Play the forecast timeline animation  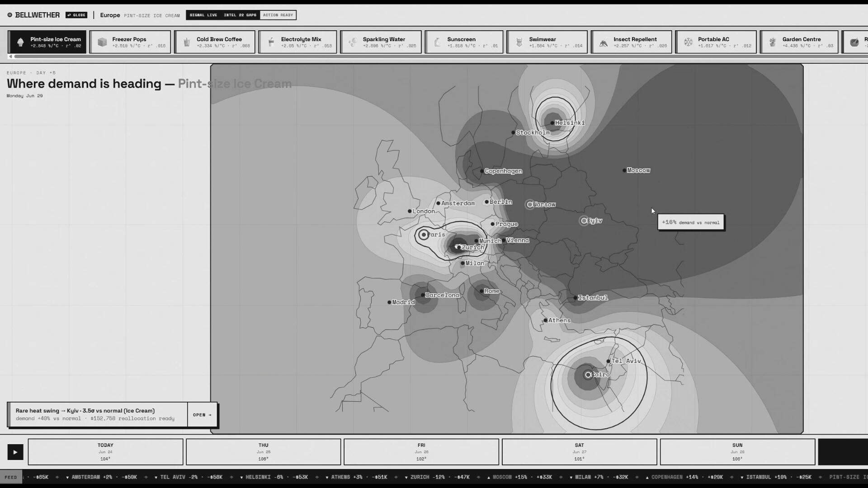[x=15, y=452]
